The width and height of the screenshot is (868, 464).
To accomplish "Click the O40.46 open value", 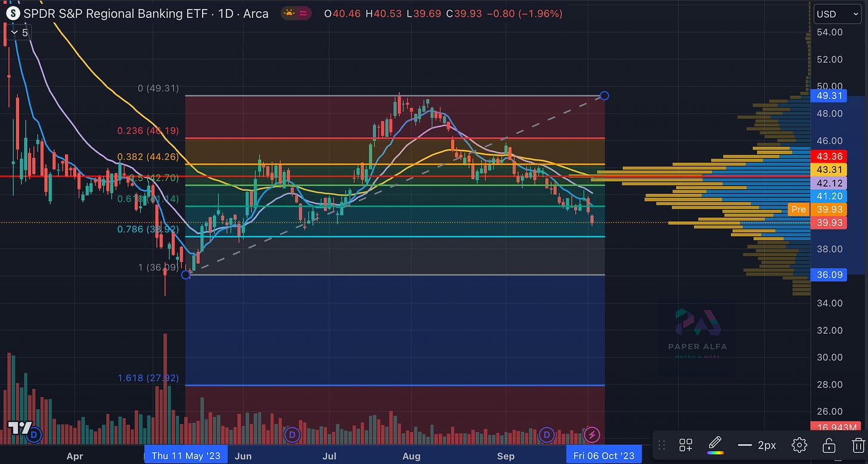I will (x=342, y=13).
